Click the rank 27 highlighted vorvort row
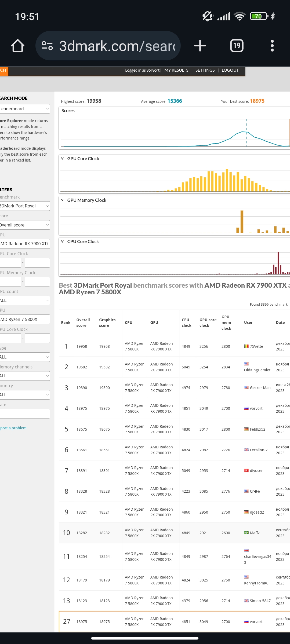Image resolution: width=290 pixels, height=644 pixels. point(175,622)
